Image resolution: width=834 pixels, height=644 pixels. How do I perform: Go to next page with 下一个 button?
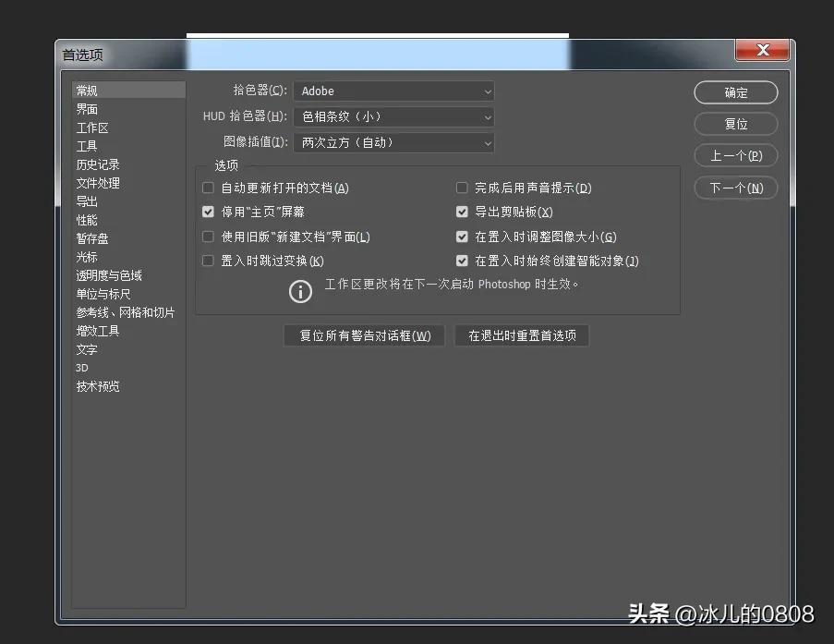(735, 188)
